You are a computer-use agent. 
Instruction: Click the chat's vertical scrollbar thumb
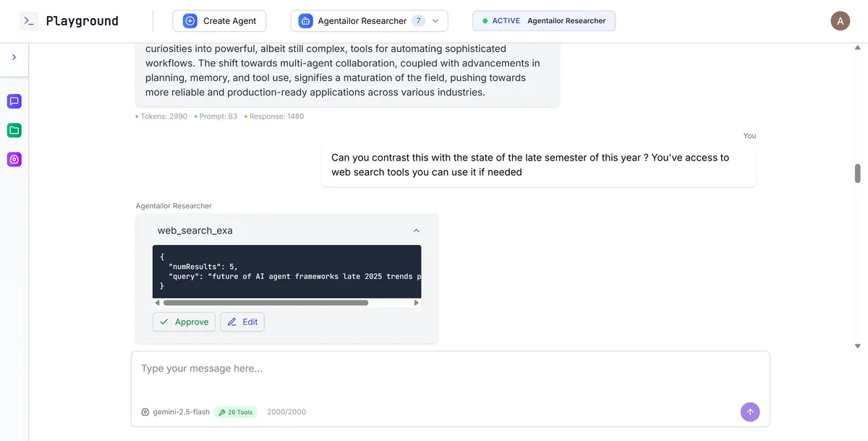pos(858,174)
